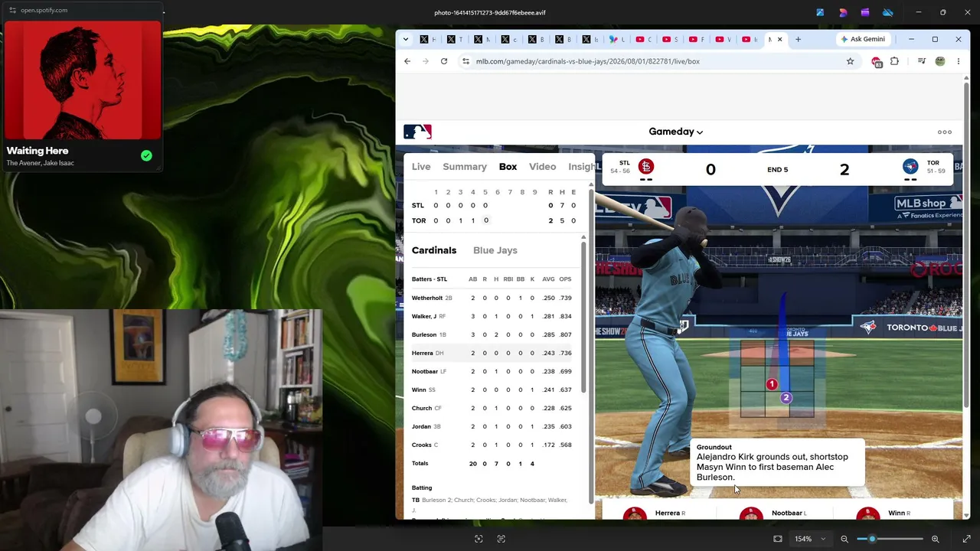Open the Chrome profile avatar
Viewport: 980px width, 551px height.
[940, 61]
